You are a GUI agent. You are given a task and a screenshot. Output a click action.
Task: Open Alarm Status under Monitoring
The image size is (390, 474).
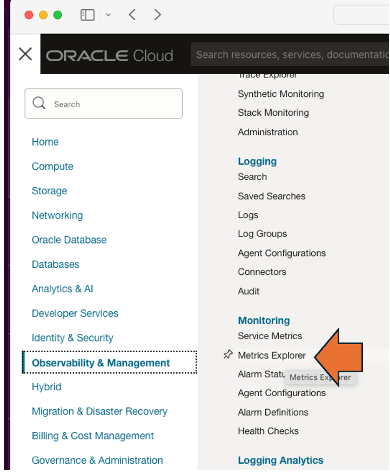pos(261,374)
